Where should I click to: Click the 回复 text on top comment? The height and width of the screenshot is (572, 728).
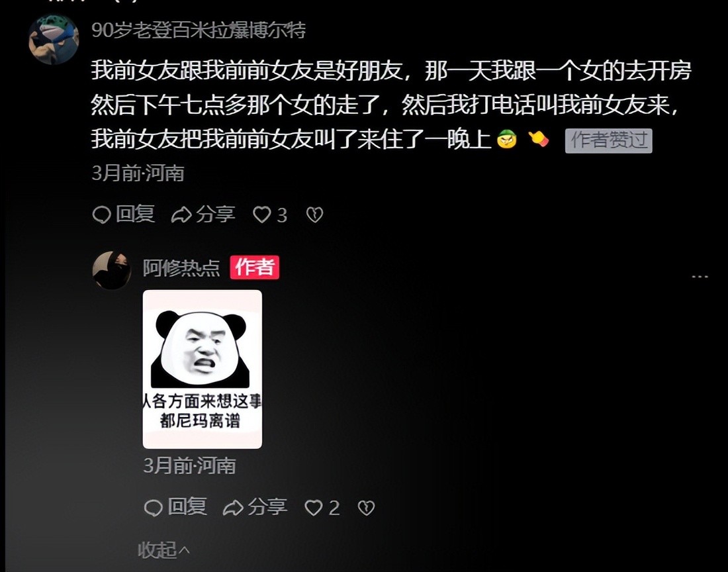pyautogui.click(x=135, y=215)
